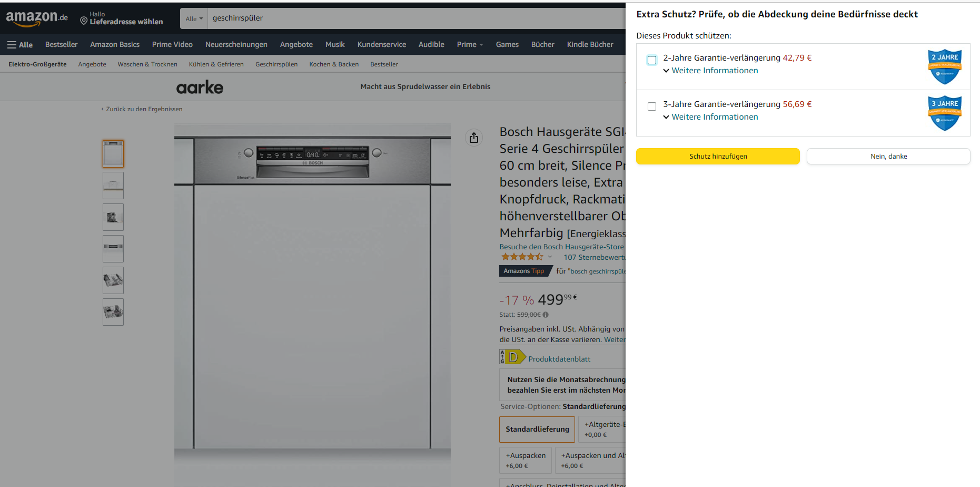Image resolution: width=980 pixels, height=487 pixels.
Task: Select Kochen & Backen sub-navigation tab
Action: click(x=334, y=64)
